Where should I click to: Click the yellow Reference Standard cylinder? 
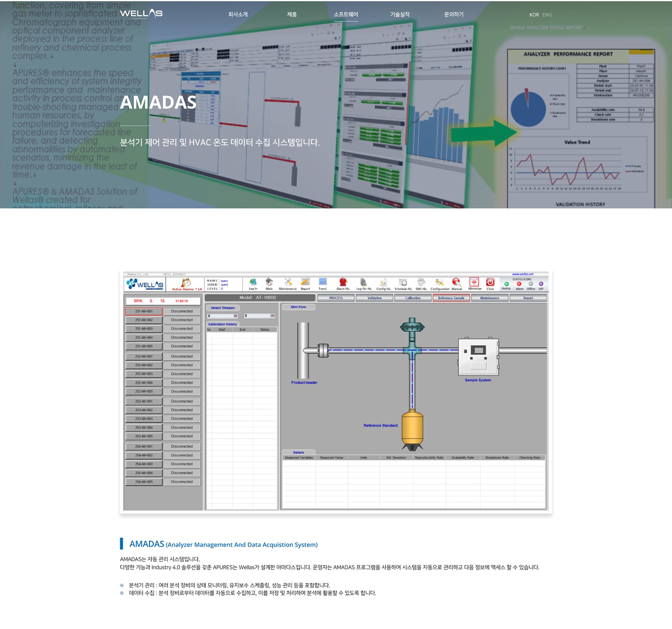click(412, 430)
